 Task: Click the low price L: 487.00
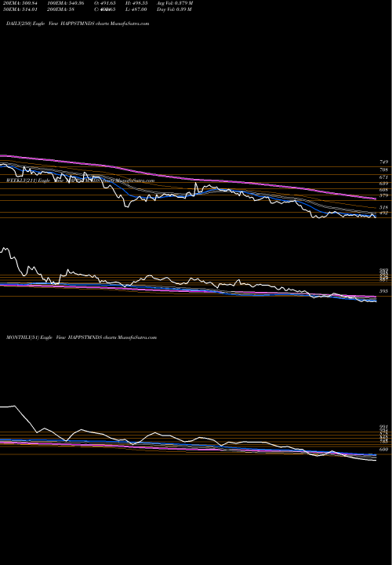(136, 9)
